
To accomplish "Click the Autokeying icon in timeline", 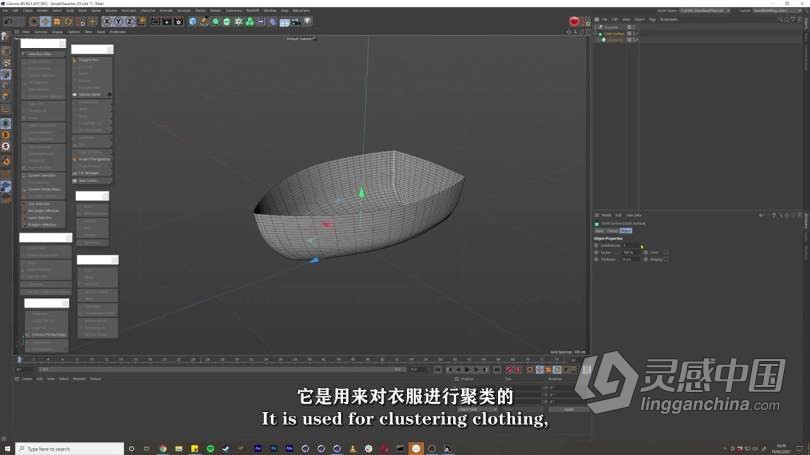I will (518, 370).
